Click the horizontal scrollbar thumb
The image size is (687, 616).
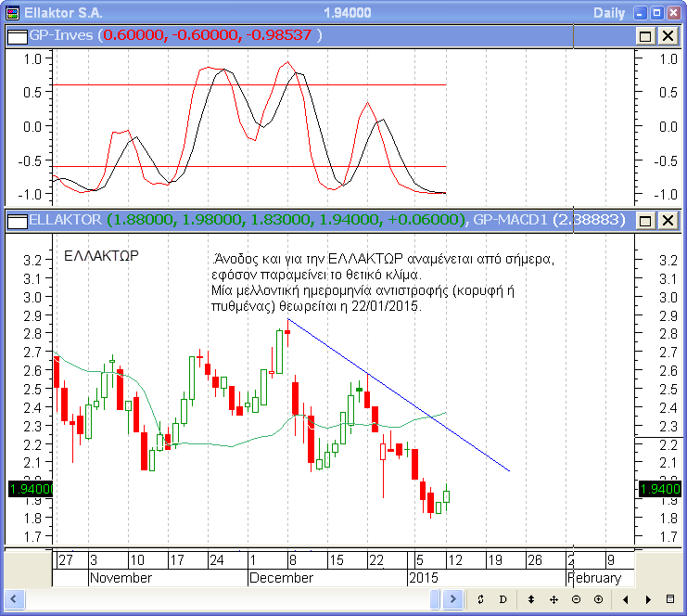[x=435, y=599]
